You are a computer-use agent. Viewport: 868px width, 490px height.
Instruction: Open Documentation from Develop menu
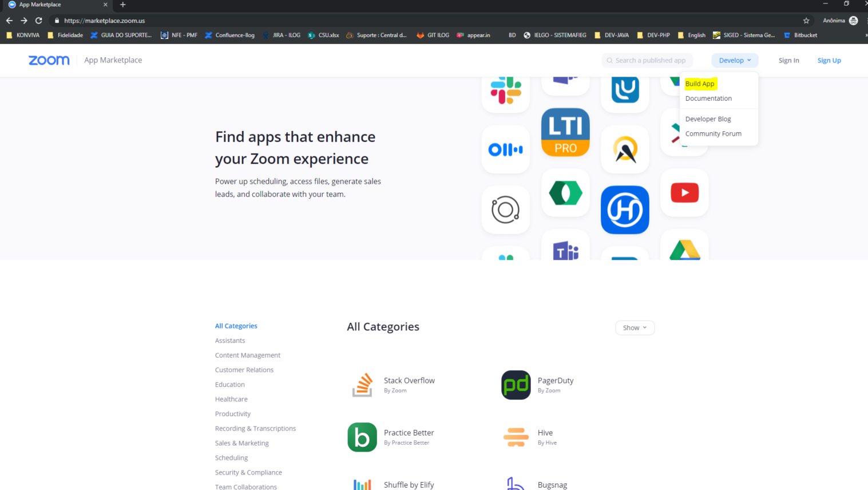click(708, 98)
